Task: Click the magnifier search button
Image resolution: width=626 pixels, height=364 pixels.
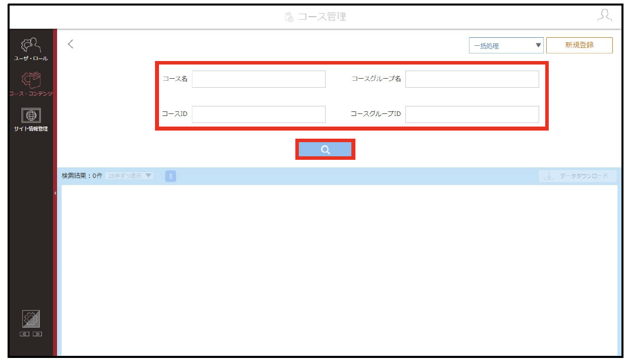Action: [x=325, y=149]
